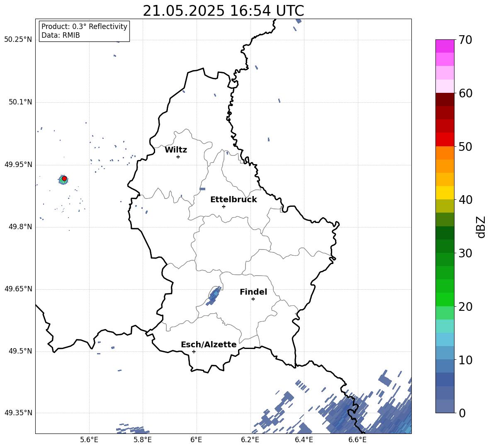491x448 pixels.
Task: Click latitude label 49.35°N
Action: pos(18,413)
